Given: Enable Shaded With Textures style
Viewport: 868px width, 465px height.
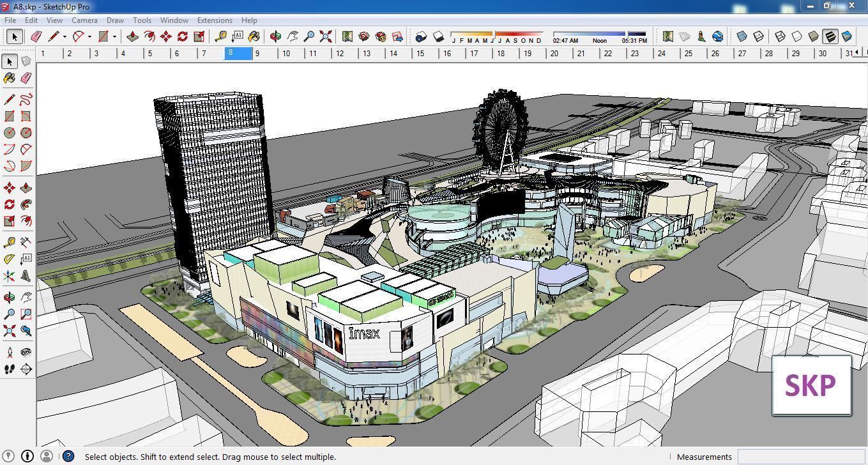Looking at the screenshot, I should pyautogui.click(x=830, y=37).
